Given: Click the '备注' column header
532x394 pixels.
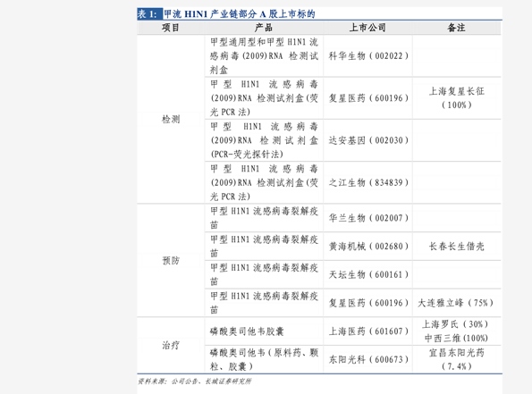Looking at the screenshot, I should tap(456, 28).
